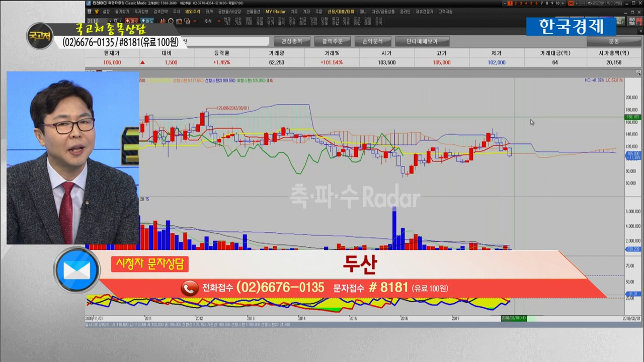This screenshot has height=362, width=644.
Task: Switch to virtual screen 2
Action: coord(516,3)
